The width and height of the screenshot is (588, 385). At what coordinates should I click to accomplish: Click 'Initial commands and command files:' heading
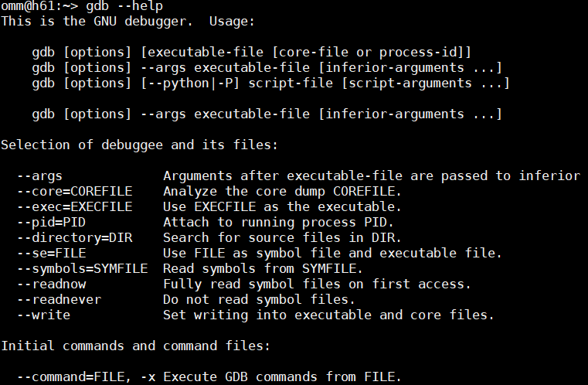[x=134, y=346]
